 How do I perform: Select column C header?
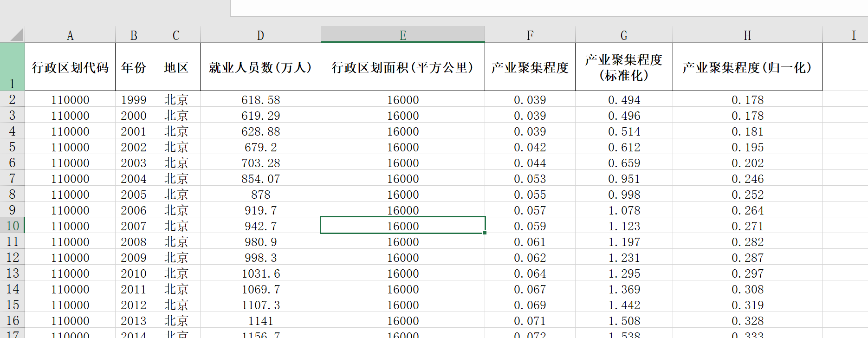tap(176, 35)
